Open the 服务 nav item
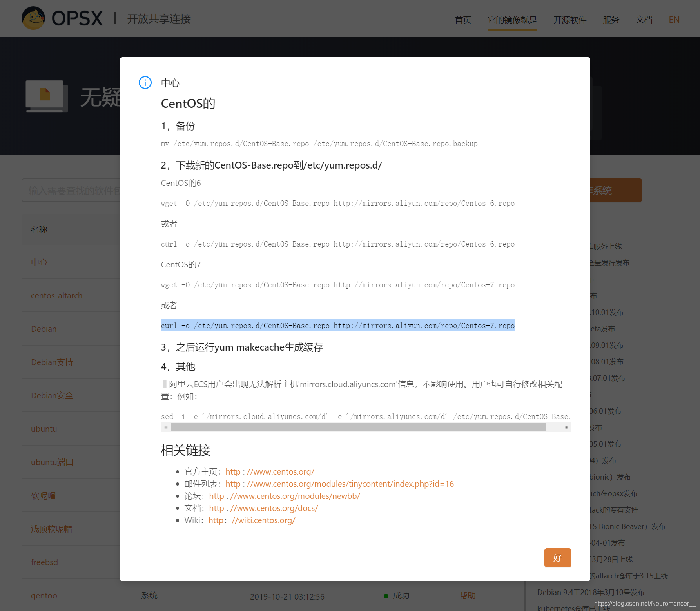This screenshot has height=611, width=700. 611,20
